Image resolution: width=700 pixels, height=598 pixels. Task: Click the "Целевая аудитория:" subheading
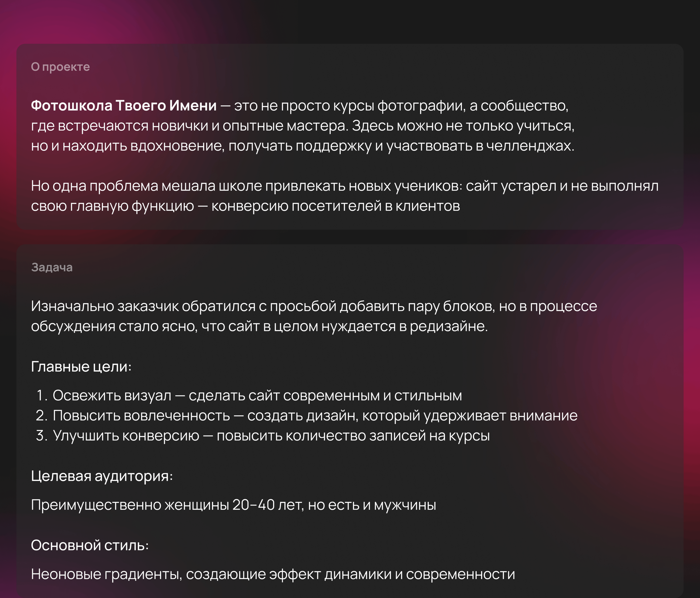click(102, 476)
